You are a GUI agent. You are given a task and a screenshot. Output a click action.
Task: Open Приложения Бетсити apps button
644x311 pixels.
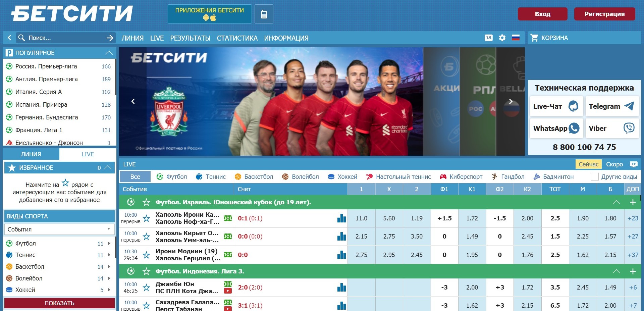point(210,14)
